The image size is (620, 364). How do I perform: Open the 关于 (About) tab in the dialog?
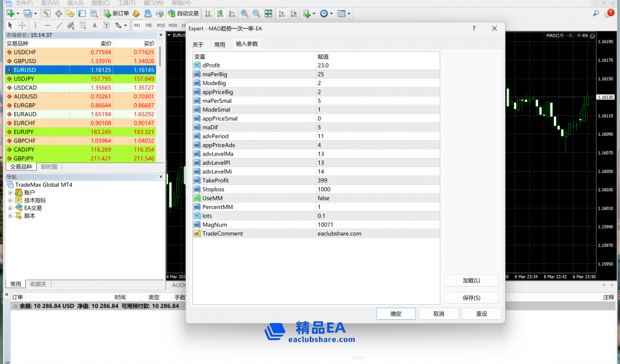point(197,44)
